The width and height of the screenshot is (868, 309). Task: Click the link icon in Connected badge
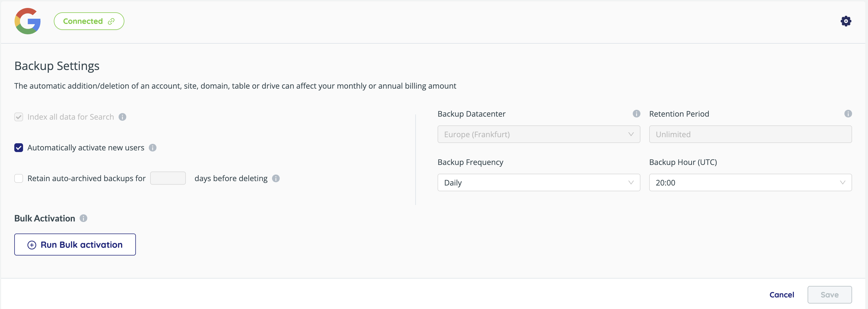pyautogui.click(x=111, y=22)
